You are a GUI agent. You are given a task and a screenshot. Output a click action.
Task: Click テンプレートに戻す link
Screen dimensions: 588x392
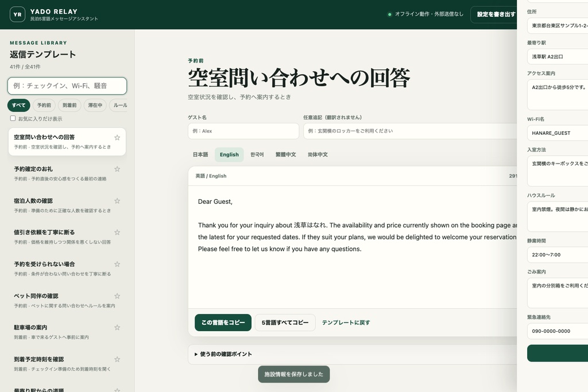[346, 323]
